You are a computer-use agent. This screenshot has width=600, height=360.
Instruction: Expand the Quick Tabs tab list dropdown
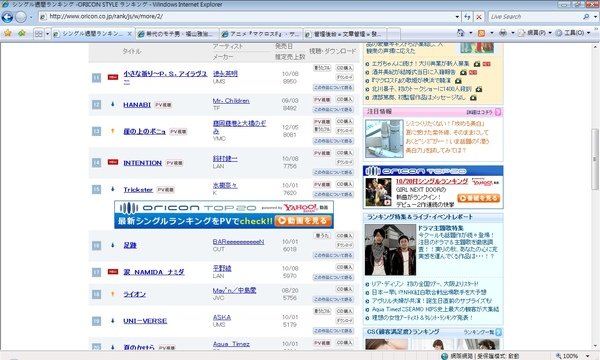47,34
